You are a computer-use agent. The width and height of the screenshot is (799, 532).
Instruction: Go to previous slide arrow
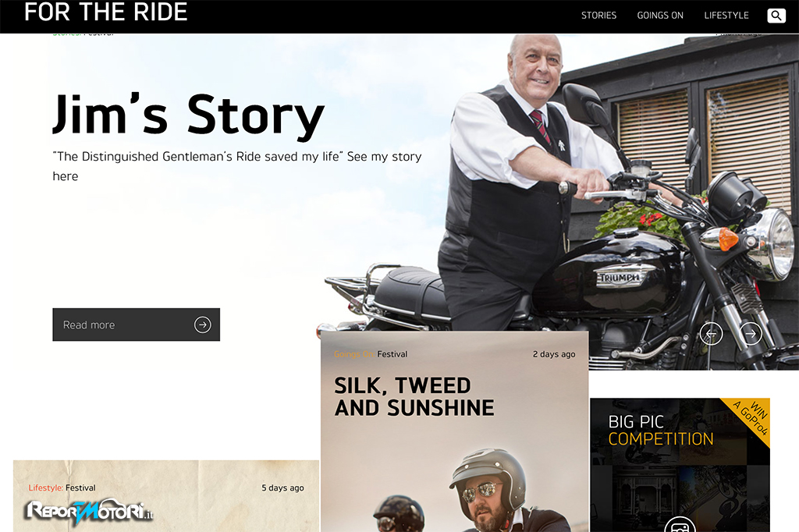711,334
